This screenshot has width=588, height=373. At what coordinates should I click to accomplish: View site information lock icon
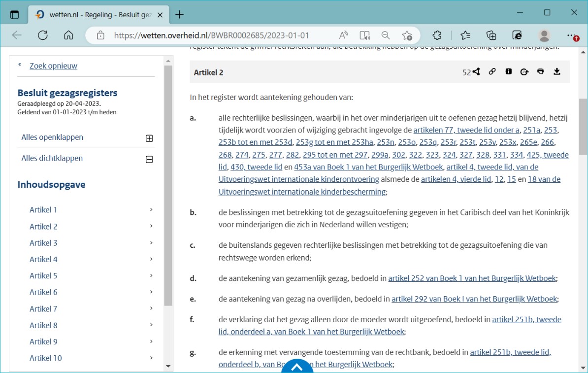click(100, 35)
